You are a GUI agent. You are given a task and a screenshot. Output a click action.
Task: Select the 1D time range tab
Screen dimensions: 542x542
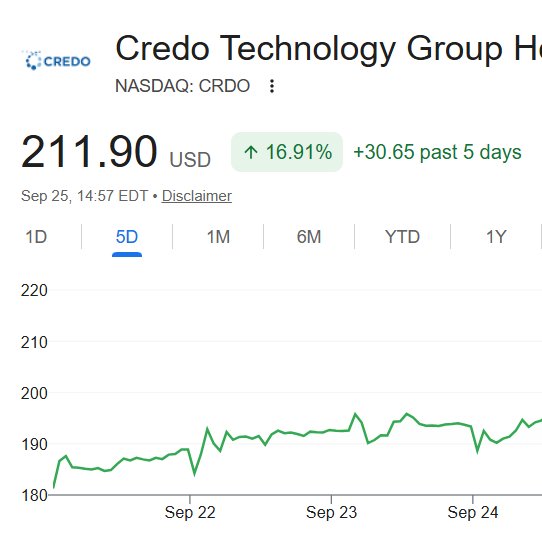(36, 237)
